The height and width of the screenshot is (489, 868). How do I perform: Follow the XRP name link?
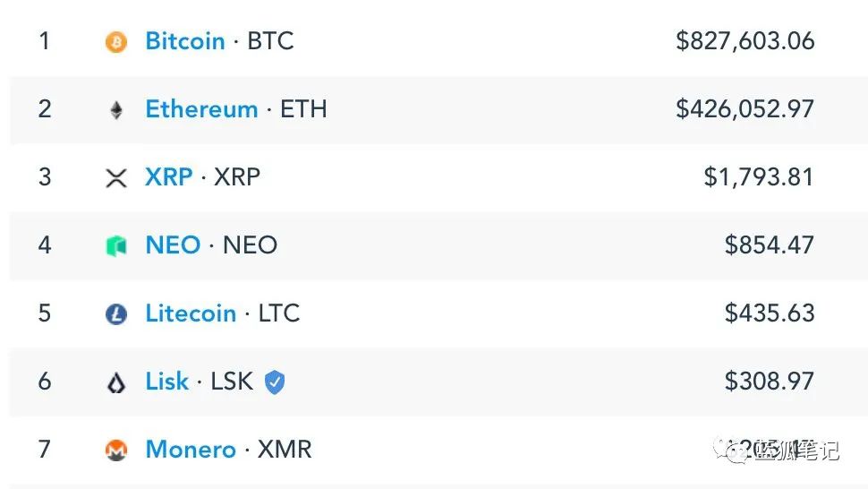click(x=168, y=177)
